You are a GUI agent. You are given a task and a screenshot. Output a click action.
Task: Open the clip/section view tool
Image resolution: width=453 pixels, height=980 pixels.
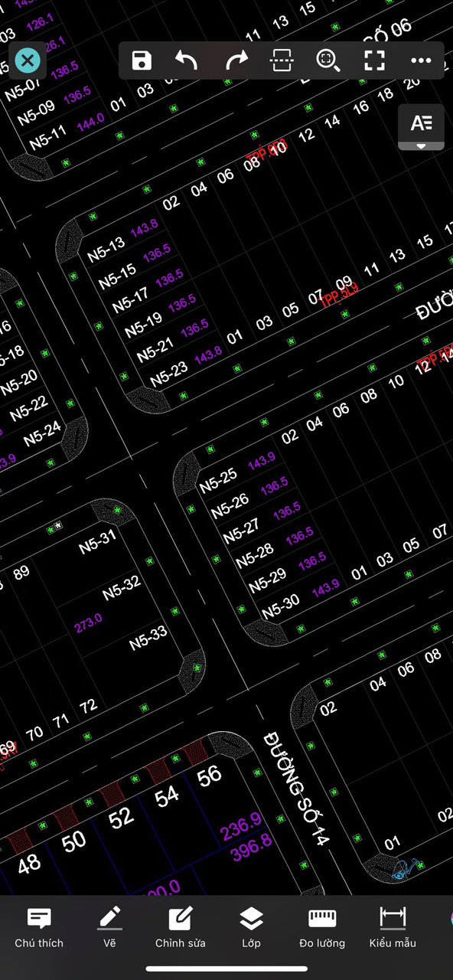pyautogui.click(x=282, y=60)
